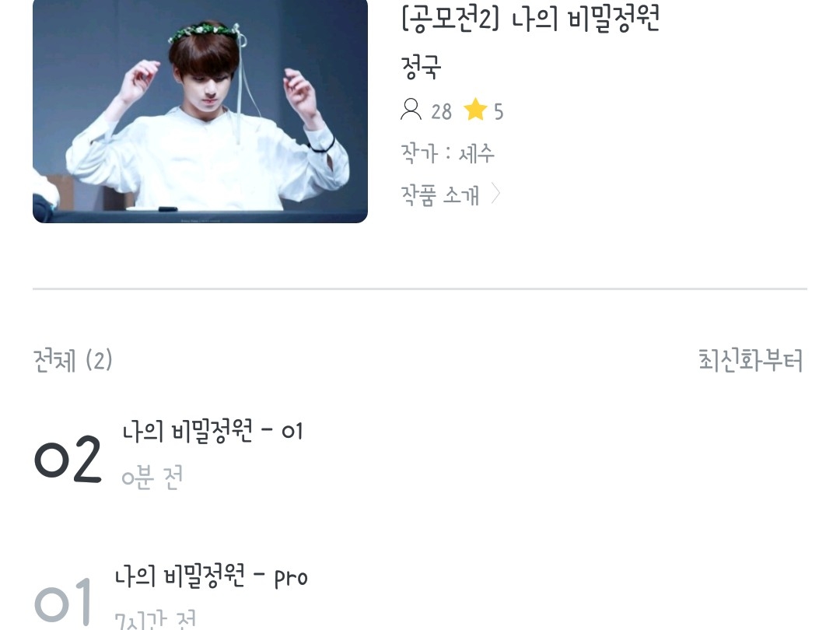
Task: Open episode 나의 비밀정원 - 01
Action: coord(212,432)
